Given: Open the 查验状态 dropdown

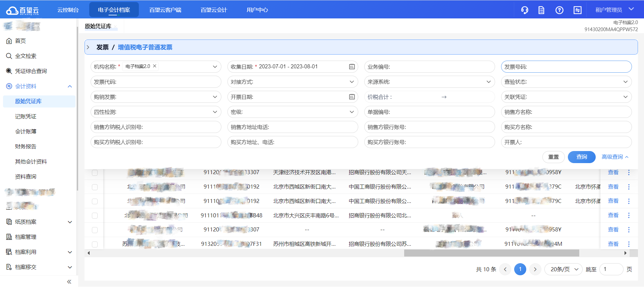Looking at the screenshot, I should pyautogui.click(x=567, y=82).
